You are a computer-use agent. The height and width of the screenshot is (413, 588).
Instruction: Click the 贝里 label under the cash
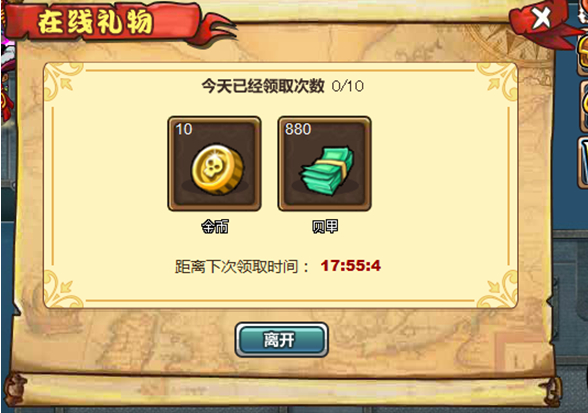click(x=325, y=226)
